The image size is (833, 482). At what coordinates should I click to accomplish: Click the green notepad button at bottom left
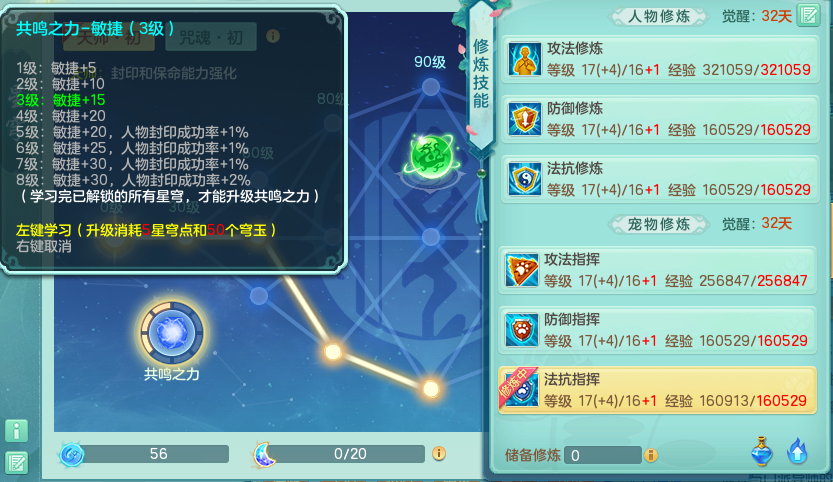pyautogui.click(x=16, y=463)
